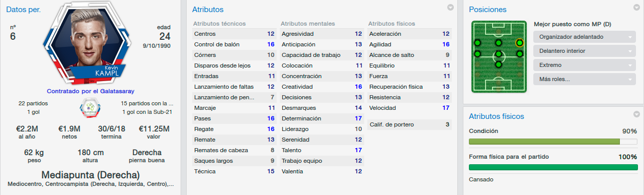Select the Determinación attribute row
The width and height of the screenshot is (644, 195).
pyautogui.click(x=321, y=118)
